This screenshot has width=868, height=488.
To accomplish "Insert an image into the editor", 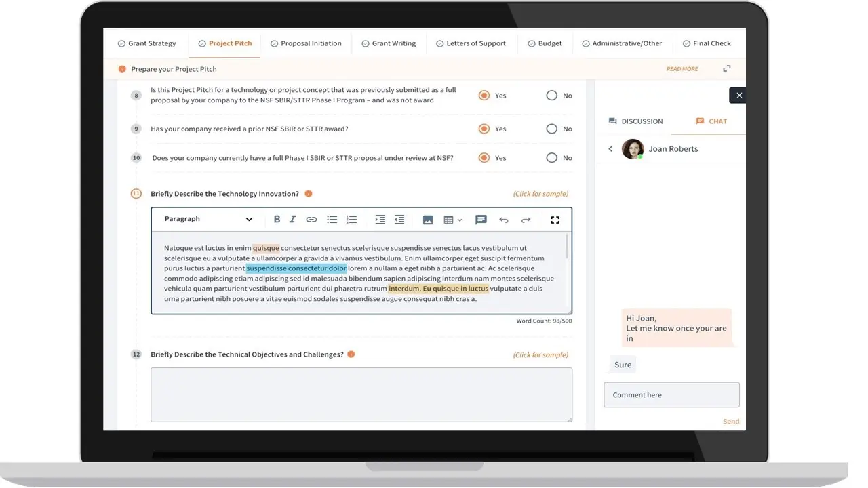I will [x=428, y=220].
